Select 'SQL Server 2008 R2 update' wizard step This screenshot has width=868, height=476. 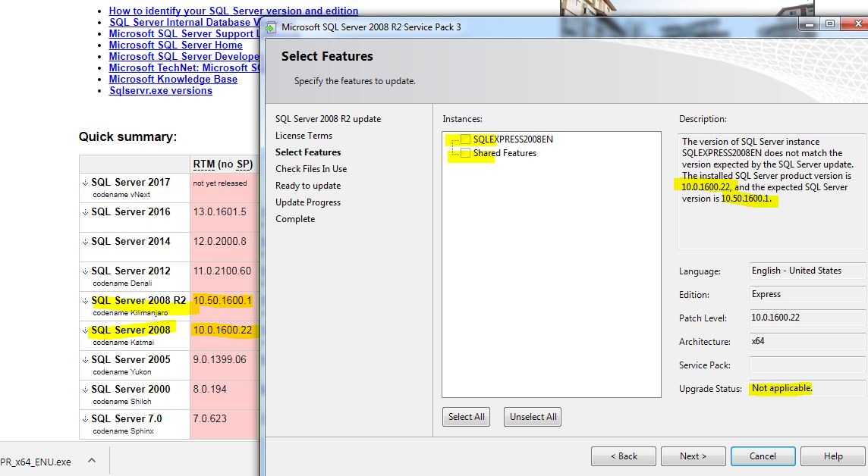pos(329,119)
